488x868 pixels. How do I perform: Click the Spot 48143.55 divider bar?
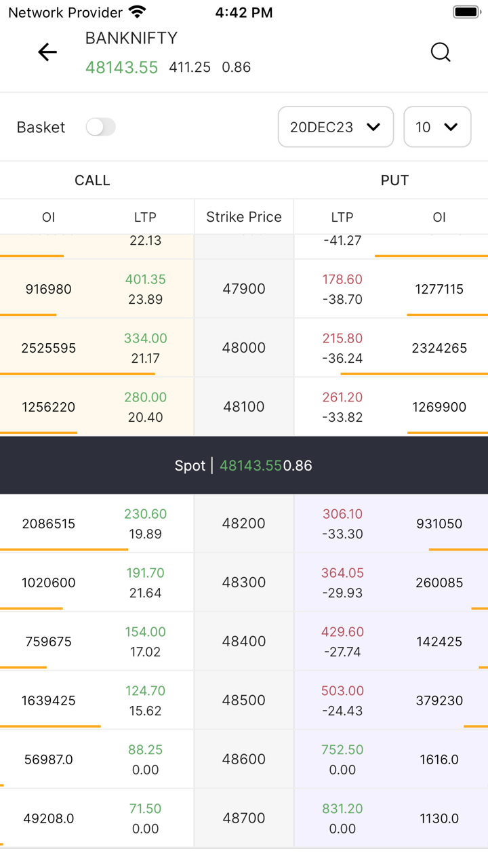point(244,466)
